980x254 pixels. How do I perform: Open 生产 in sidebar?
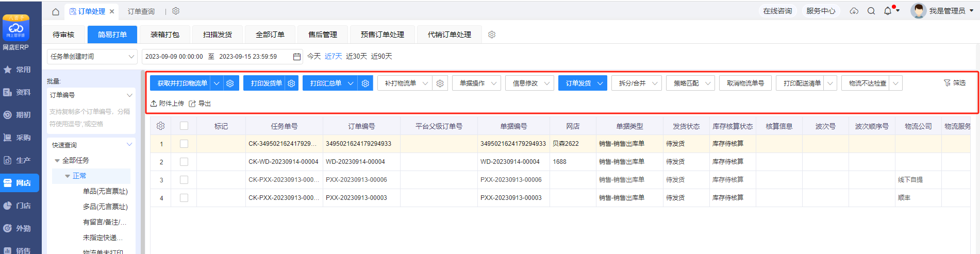click(x=18, y=160)
